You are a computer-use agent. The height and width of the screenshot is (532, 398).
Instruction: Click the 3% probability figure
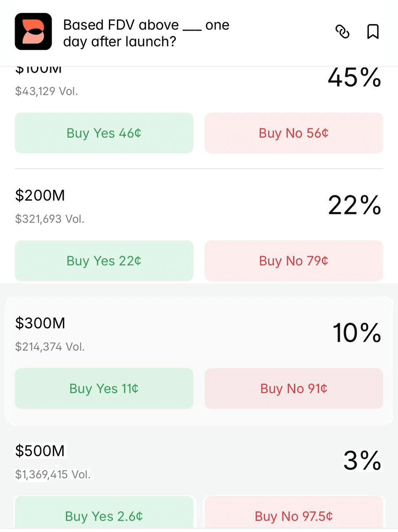(x=362, y=461)
